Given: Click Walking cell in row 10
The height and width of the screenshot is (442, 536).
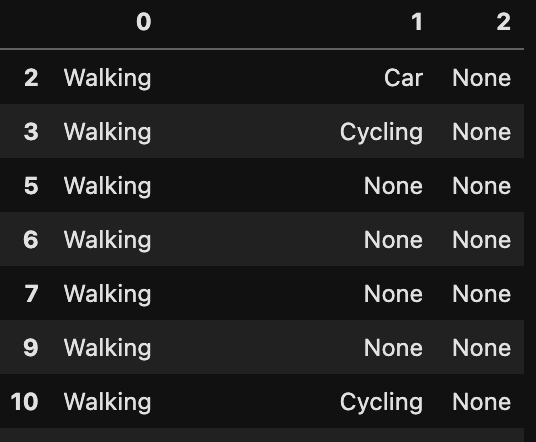Looking at the screenshot, I should coord(107,402).
